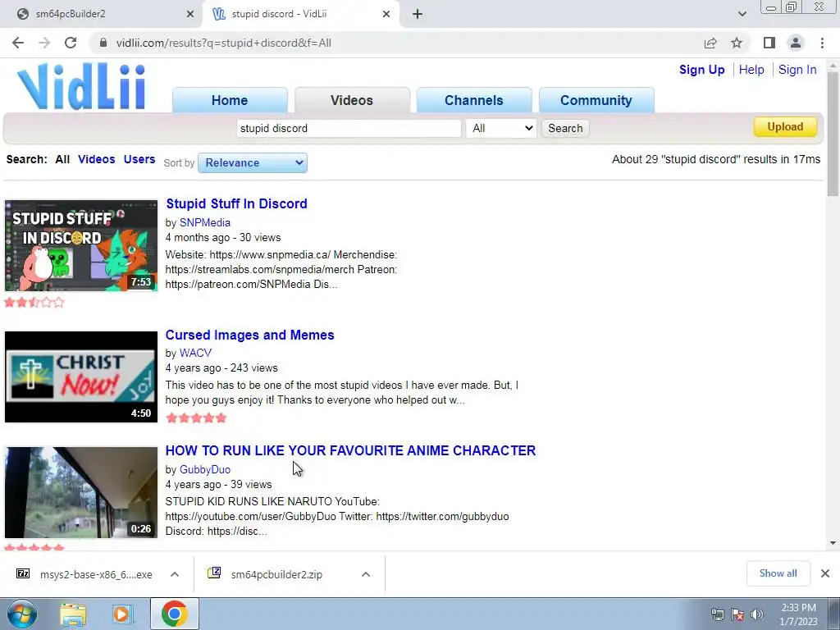Open the Action Center flag icon
Screen dimensions: 840x630
737,614
